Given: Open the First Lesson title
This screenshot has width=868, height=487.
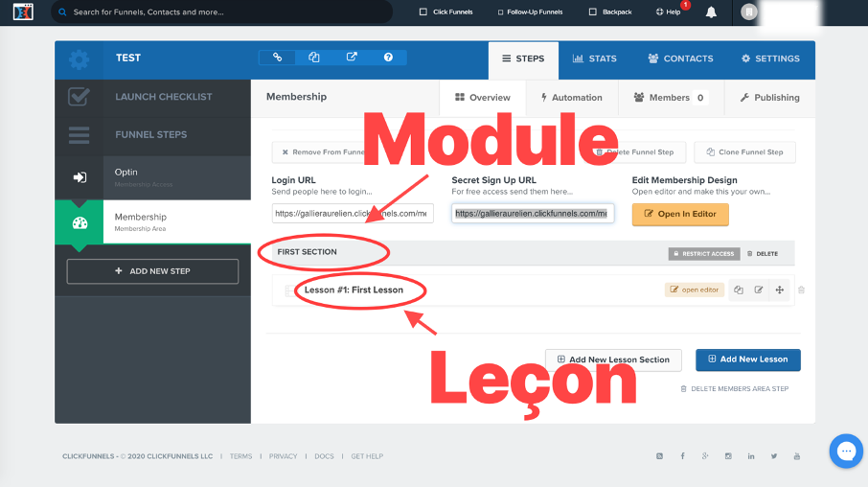Looking at the screenshot, I should point(354,290).
